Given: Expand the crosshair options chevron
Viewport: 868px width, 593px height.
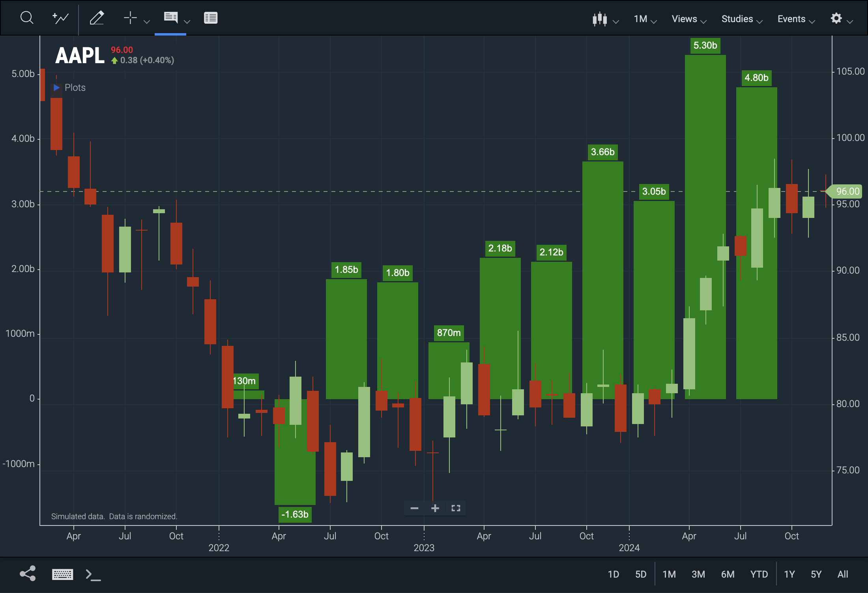Looking at the screenshot, I should 147,22.
